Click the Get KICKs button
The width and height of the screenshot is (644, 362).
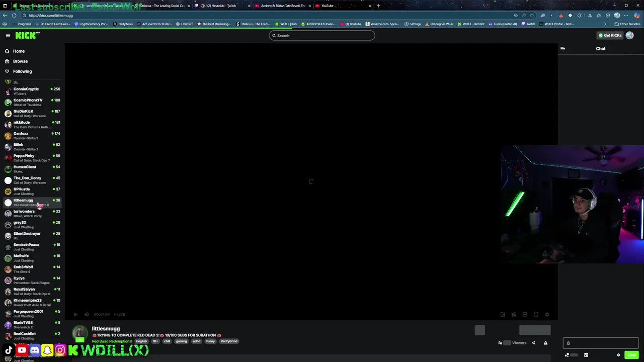(609, 35)
